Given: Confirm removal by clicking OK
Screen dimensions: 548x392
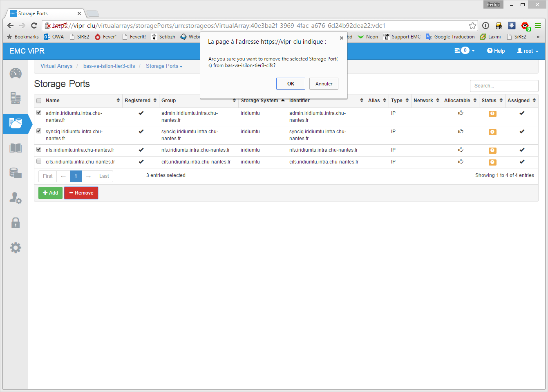Looking at the screenshot, I should coord(291,84).
